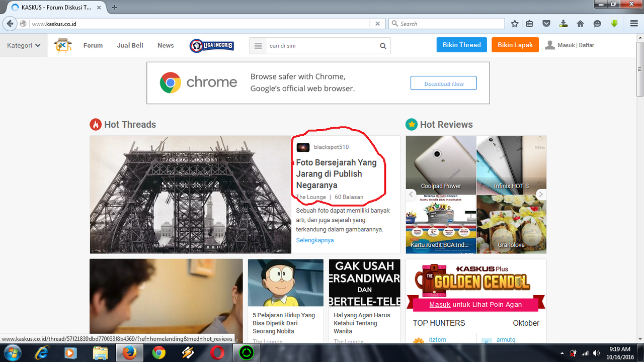Bookmark this page with the star icon

coord(515,24)
